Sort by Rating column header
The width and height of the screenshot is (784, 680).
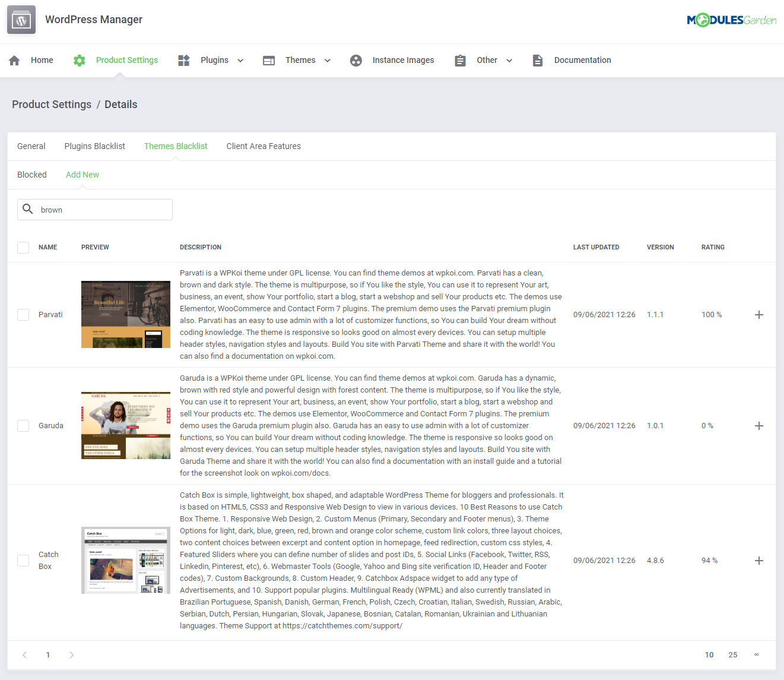(713, 247)
